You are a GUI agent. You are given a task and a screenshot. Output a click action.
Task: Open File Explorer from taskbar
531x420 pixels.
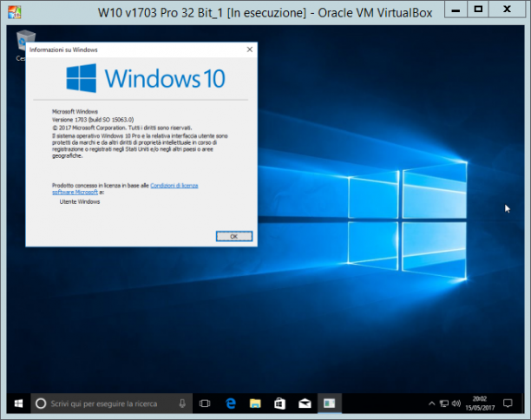(x=255, y=404)
